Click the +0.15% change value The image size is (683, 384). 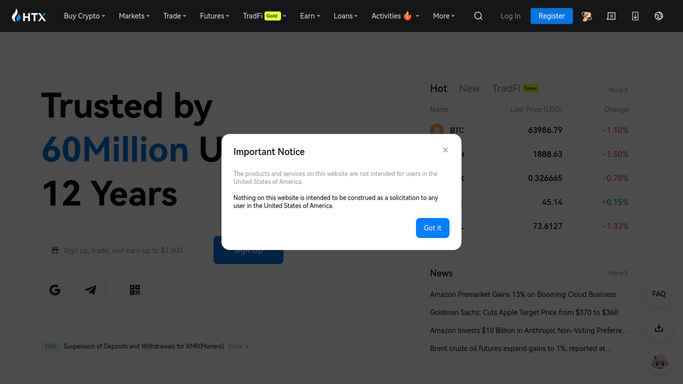coord(615,202)
